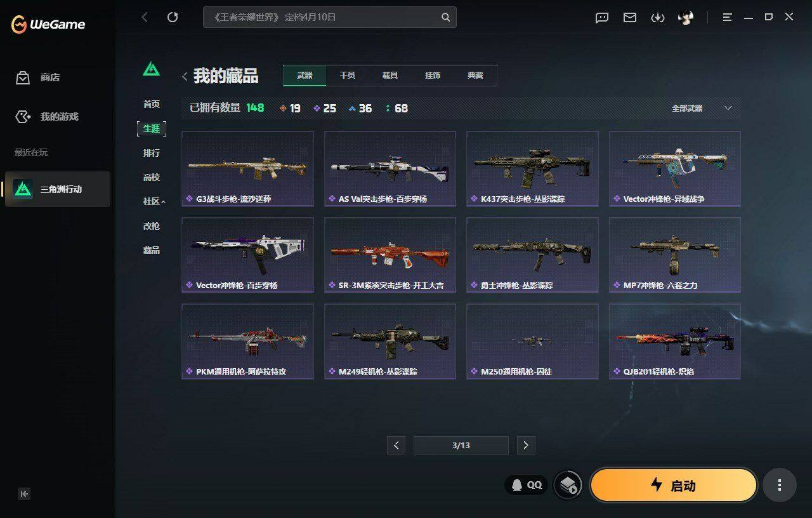Open the mail inbox icon

(x=630, y=18)
